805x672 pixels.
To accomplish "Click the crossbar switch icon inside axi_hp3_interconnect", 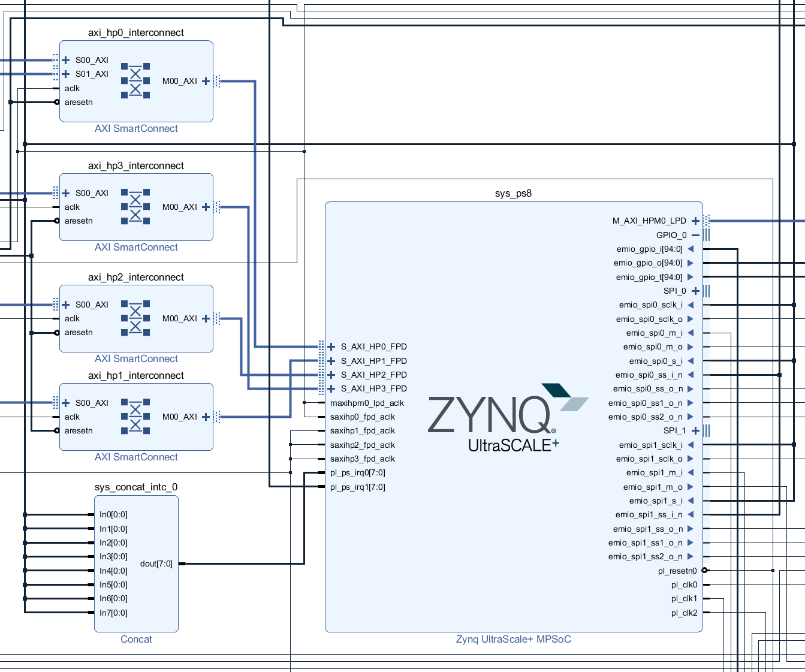I will pyautogui.click(x=136, y=206).
